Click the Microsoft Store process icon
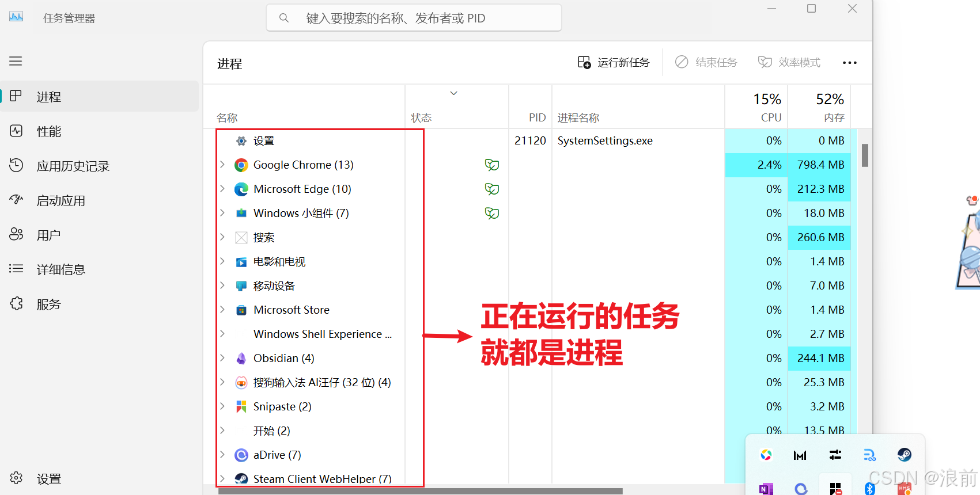Viewport: 980px width, 495px height. pyautogui.click(x=241, y=310)
